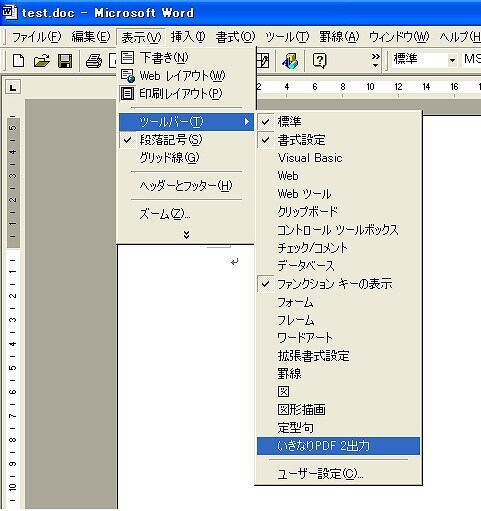Click the vertical ruler at mark 5
The width and height of the screenshot is (481, 511).
pos(13,368)
